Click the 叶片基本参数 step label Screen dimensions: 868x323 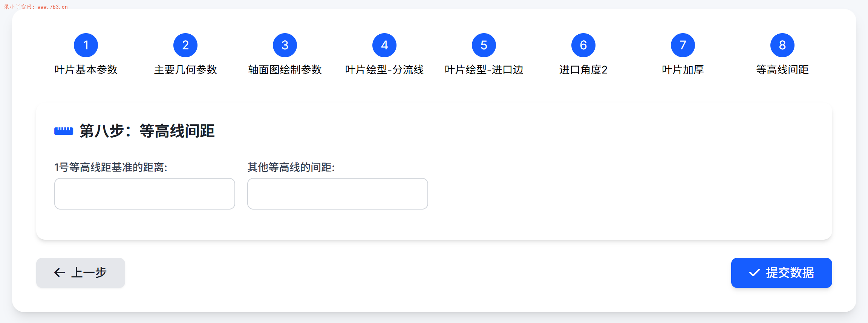tap(86, 70)
